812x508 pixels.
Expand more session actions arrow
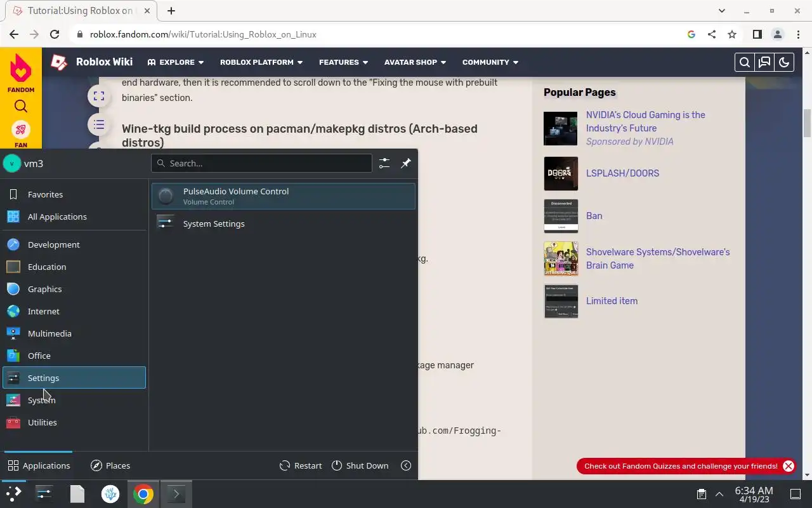[x=406, y=465]
